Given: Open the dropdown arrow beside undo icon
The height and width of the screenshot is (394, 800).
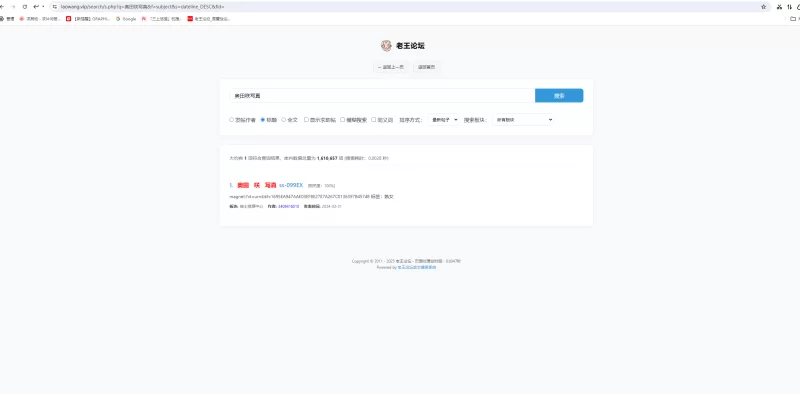Looking at the screenshot, I should (43, 7).
